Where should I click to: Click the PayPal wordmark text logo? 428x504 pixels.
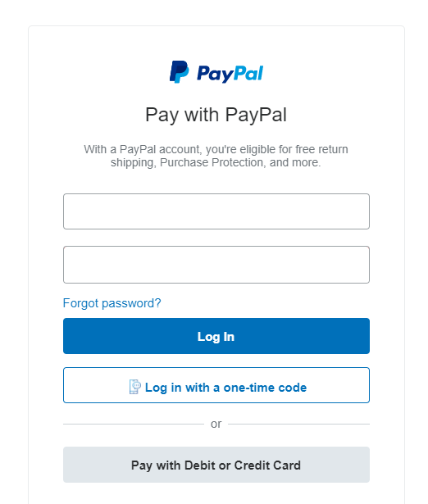[230, 74]
